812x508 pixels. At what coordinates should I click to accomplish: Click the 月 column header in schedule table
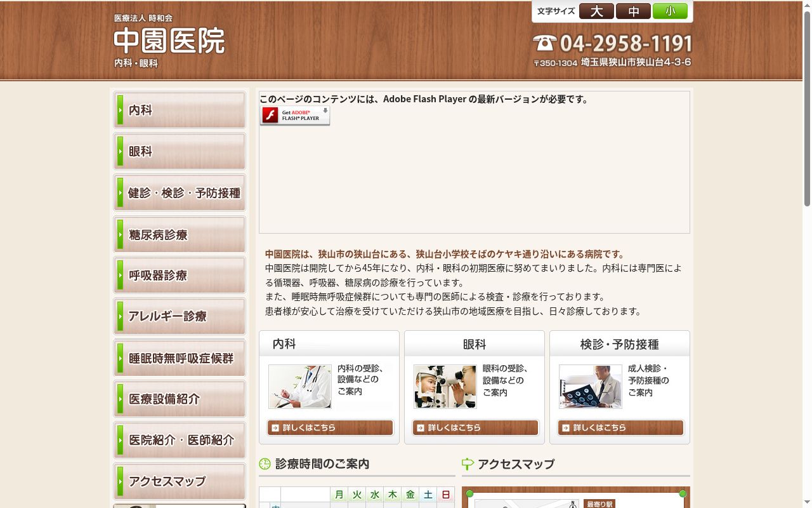point(339,495)
